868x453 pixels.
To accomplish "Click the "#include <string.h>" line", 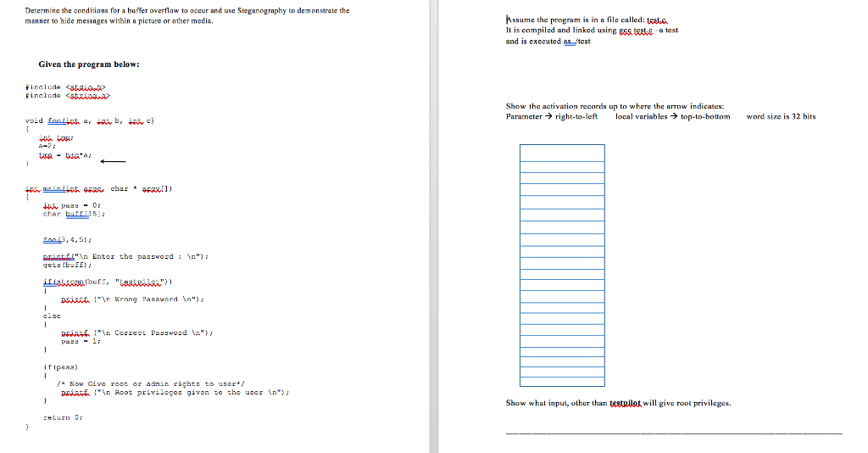I will (68, 95).
